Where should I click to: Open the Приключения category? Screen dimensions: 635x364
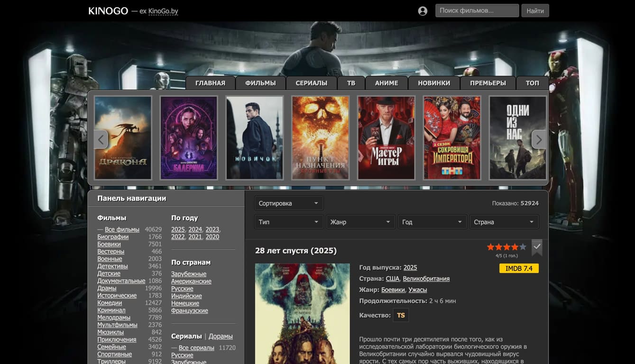click(x=117, y=339)
